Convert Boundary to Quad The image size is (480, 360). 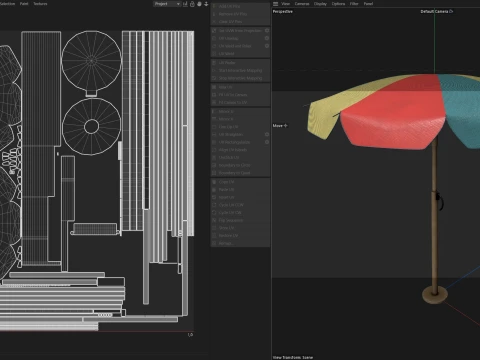tap(240, 173)
